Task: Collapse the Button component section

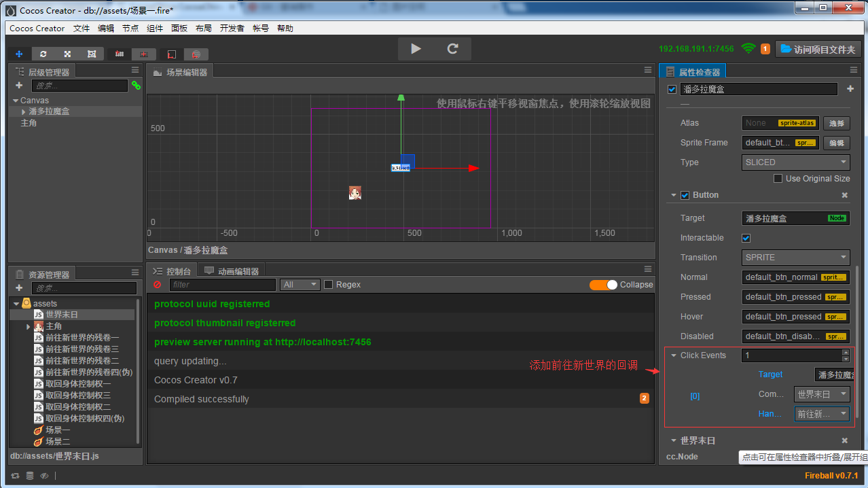Action: [674, 195]
